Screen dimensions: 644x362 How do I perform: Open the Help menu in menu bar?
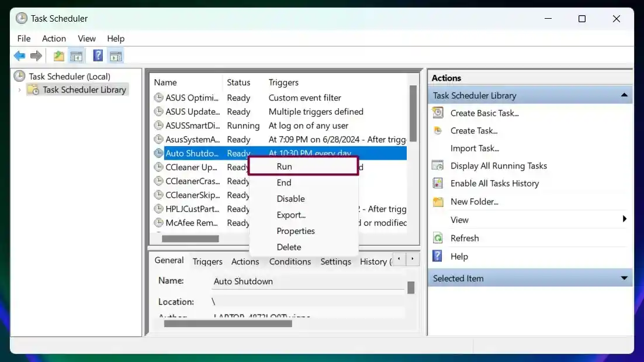[x=116, y=38]
